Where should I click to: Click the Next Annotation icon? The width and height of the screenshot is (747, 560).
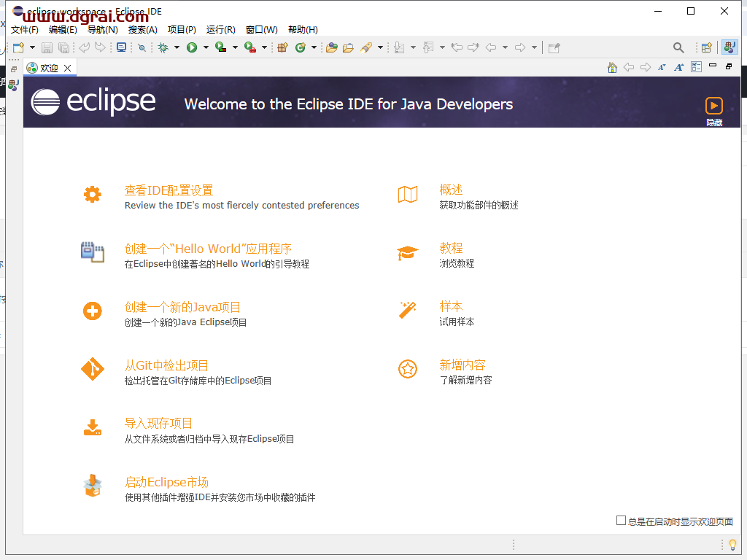tap(399, 47)
